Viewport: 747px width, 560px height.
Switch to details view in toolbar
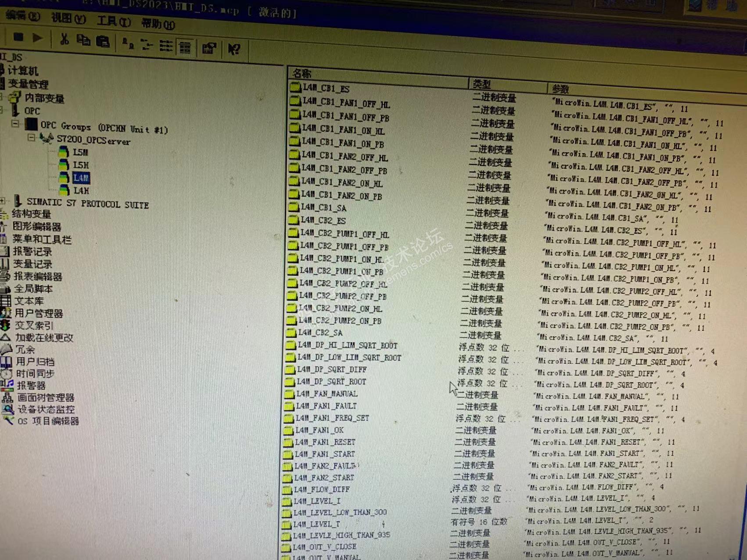click(x=185, y=47)
